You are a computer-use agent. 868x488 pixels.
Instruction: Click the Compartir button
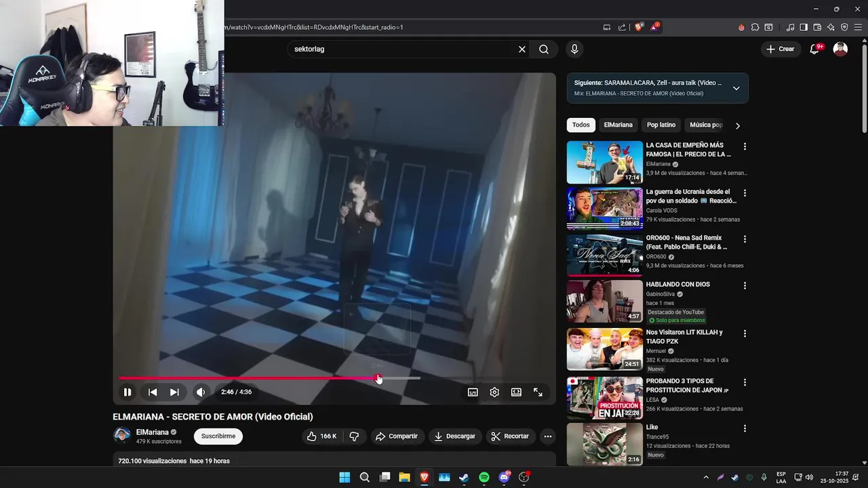point(397,436)
